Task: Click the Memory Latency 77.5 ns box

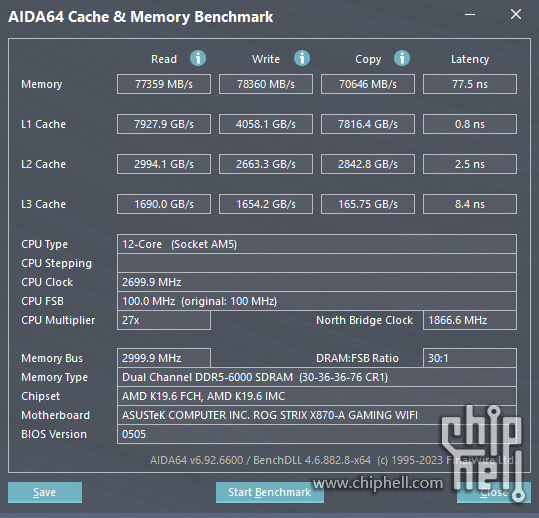Action: tap(470, 84)
